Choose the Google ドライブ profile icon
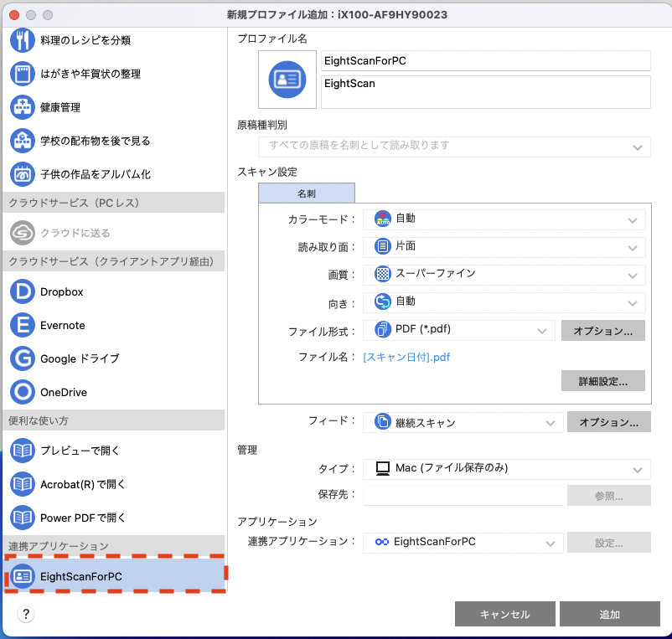 pos(23,358)
